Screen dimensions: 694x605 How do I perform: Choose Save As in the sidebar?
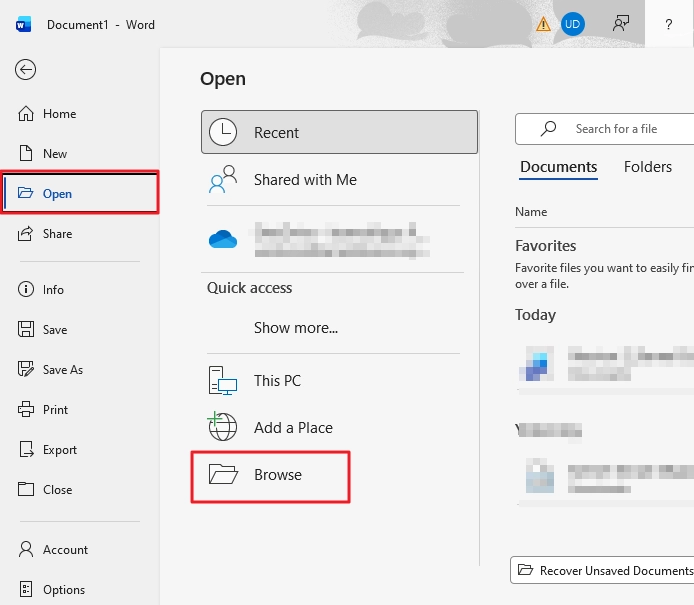[x=80, y=370]
